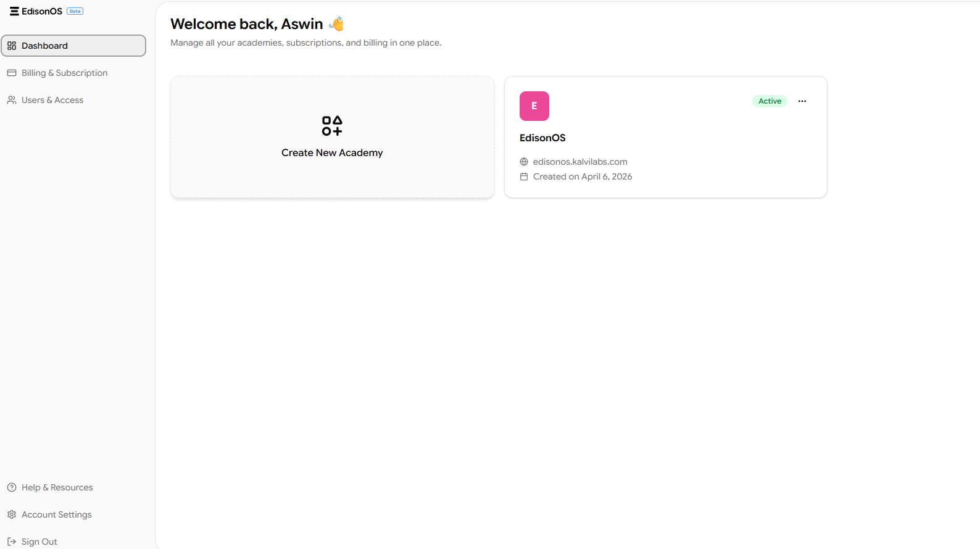Viewport: 980px width, 549px height.
Task: Open Billing & Subscription from the sidebar
Action: point(64,73)
